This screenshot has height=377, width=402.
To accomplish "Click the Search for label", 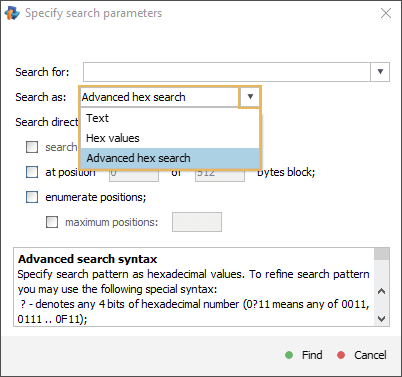I will 42,72.
